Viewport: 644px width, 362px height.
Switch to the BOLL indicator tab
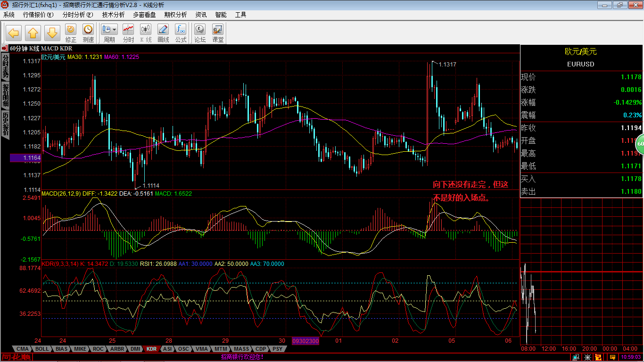42,349
